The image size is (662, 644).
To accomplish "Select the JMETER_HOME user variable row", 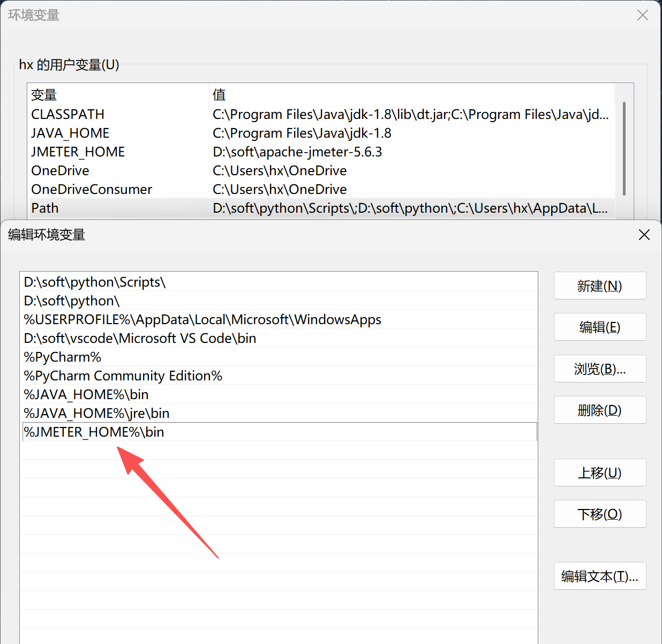I will 321,152.
